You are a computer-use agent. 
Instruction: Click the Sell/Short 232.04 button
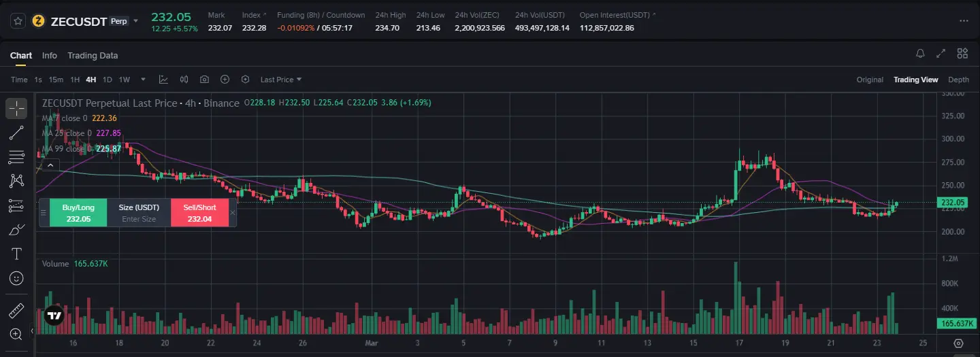click(x=199, y=212)
